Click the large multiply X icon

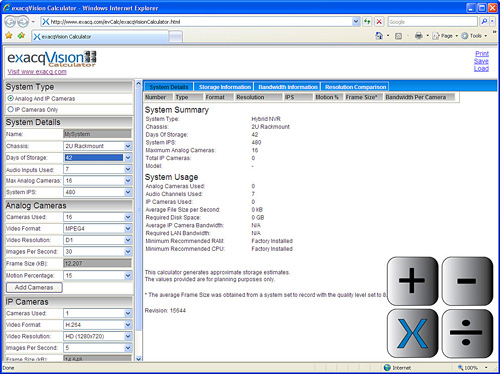(412, 333)
